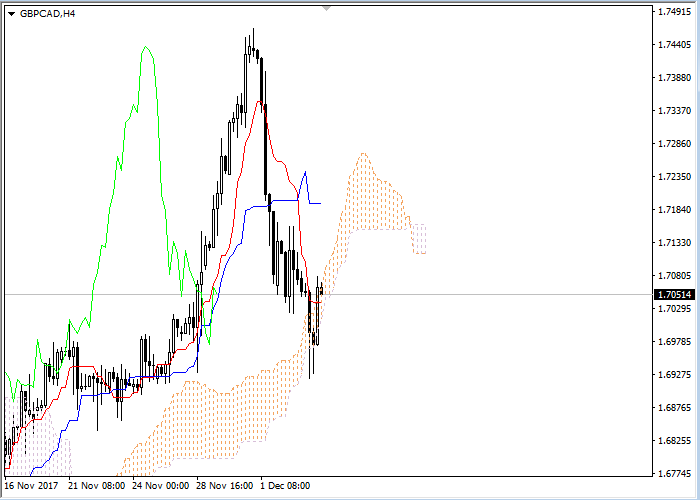Click price scale value 1.74915
The image size is (700, 500).
coord(675,12)
